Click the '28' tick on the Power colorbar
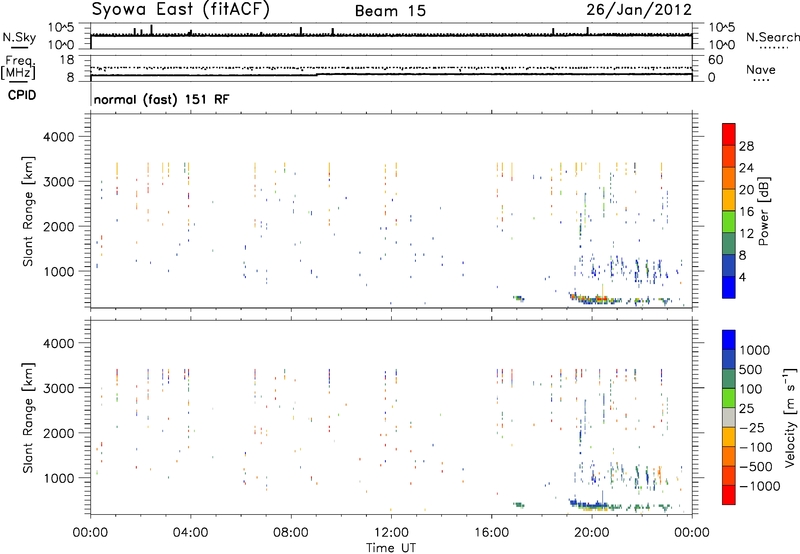Screen dimensions: 800x554 (x=746, y=146)
